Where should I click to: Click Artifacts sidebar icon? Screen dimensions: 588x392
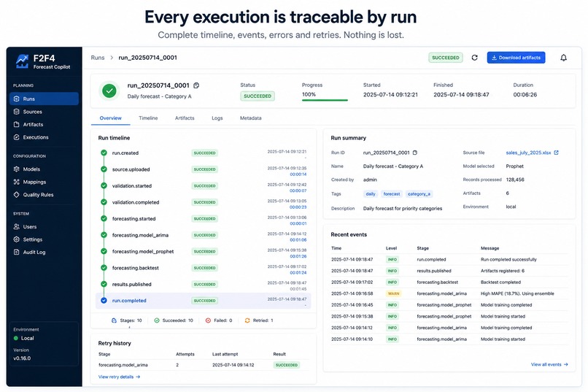point(17,125)
